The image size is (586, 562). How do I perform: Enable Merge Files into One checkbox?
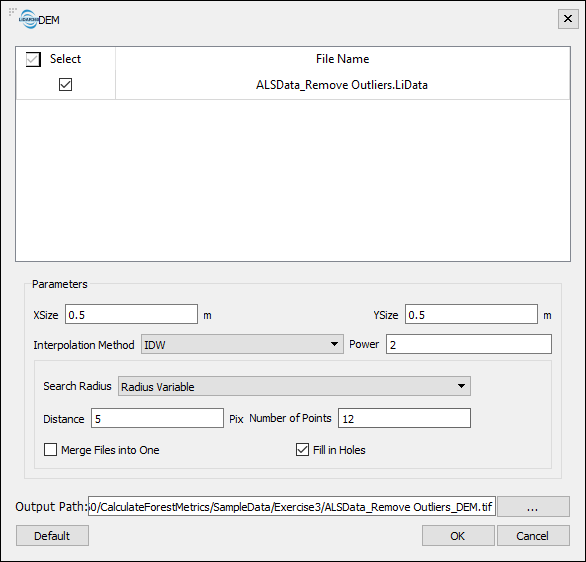click(50, 450)
